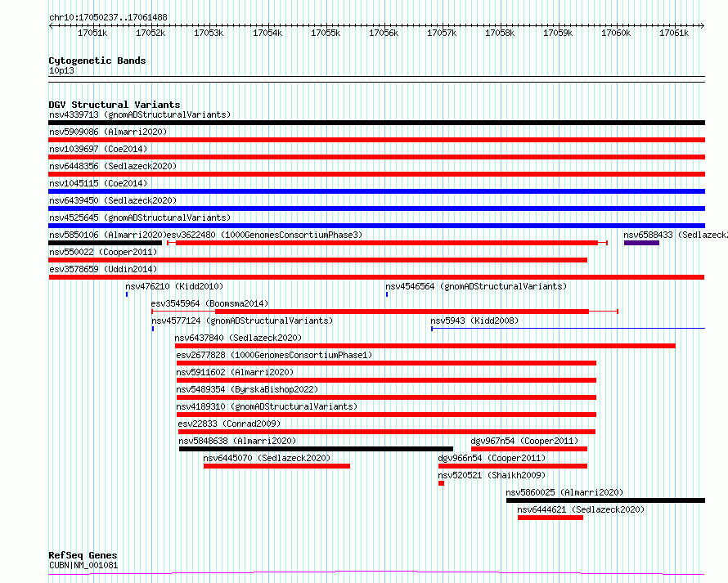Select the small blue nsv476210 marker
Viewport: 728px width, 583px height.
pyautogui.click(x=127, y=294)
